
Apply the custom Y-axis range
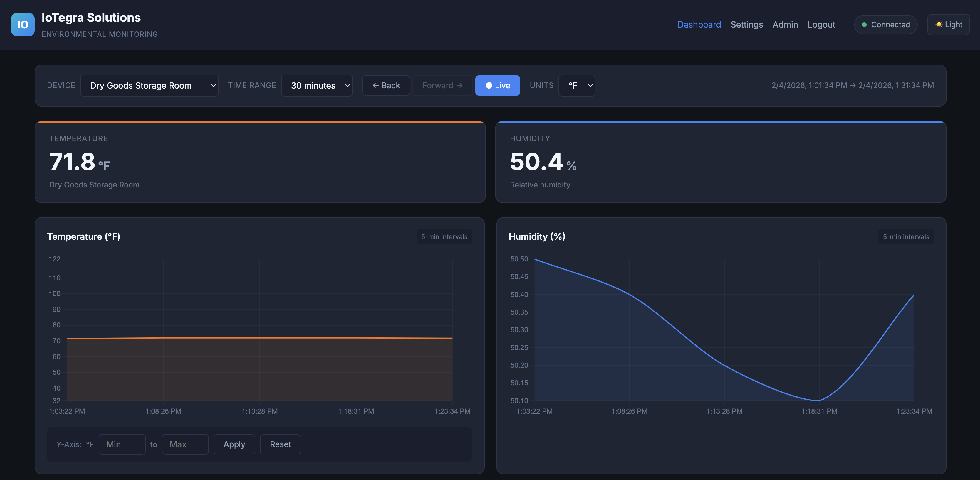(234, 444)
